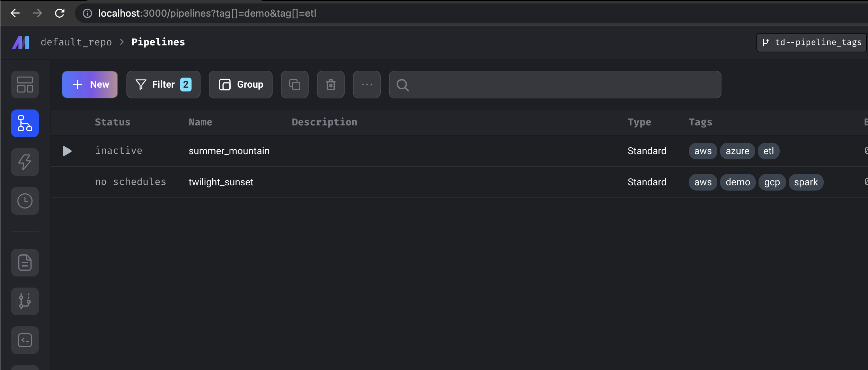Click the Description column header
The image size is (868, 370).
click(325, 122)
